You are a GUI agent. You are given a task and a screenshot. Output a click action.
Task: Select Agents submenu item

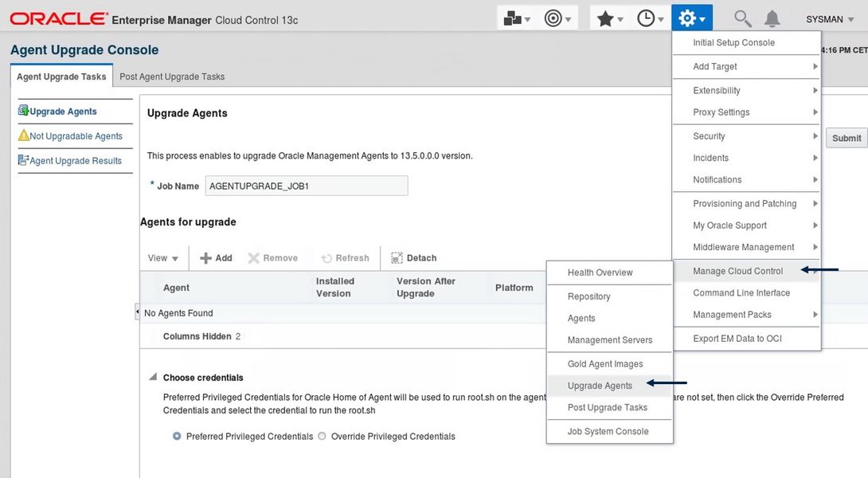point(609,318)
